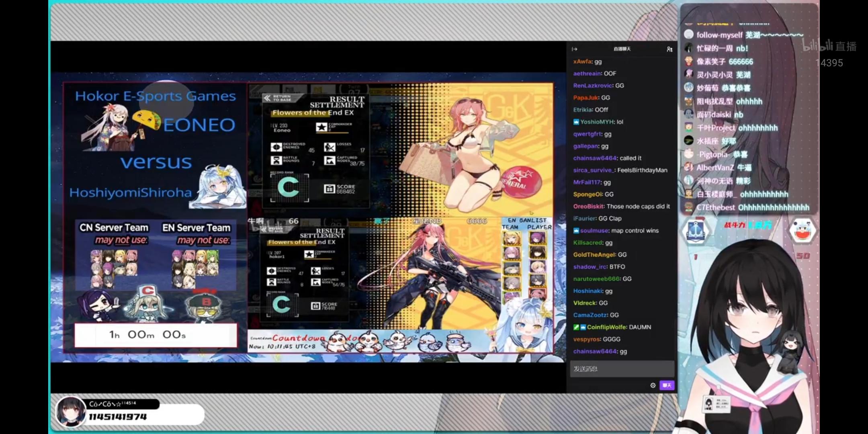Screen dimensions: 868x434
Task: Click the C record rank in Eoneo's result
Action: pyautogui.click(x=289, y=188)
